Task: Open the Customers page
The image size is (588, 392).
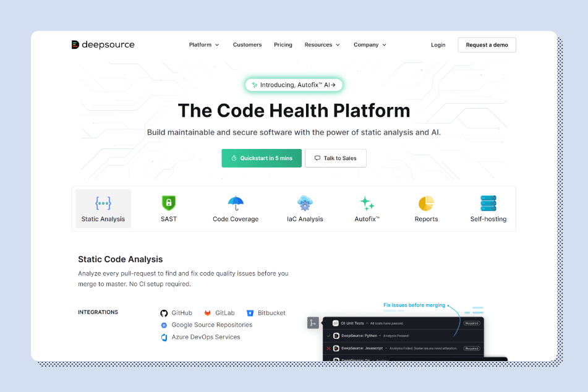Action: pyautogui.click(x=247, y=45)
